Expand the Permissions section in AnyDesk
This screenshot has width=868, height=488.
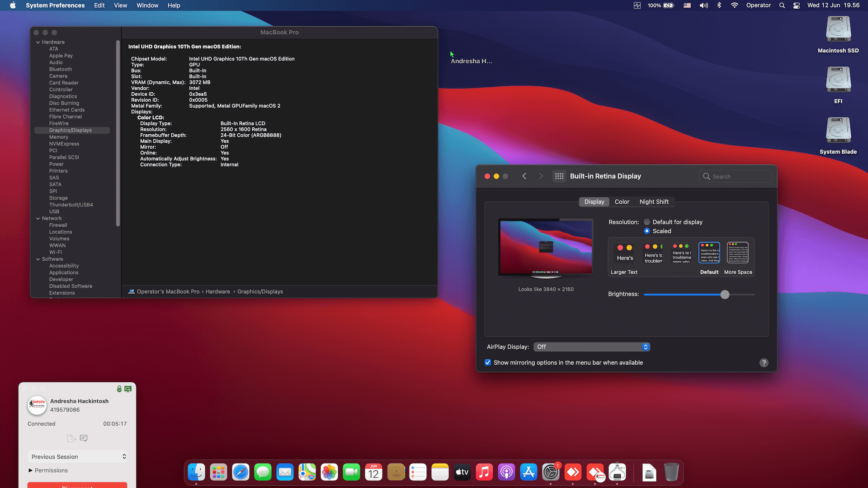click(31, 470)
